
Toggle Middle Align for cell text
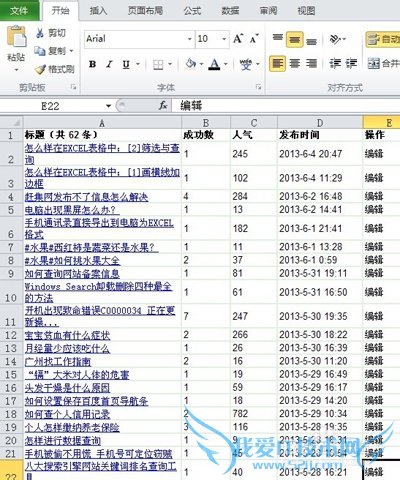coord(294,39)
